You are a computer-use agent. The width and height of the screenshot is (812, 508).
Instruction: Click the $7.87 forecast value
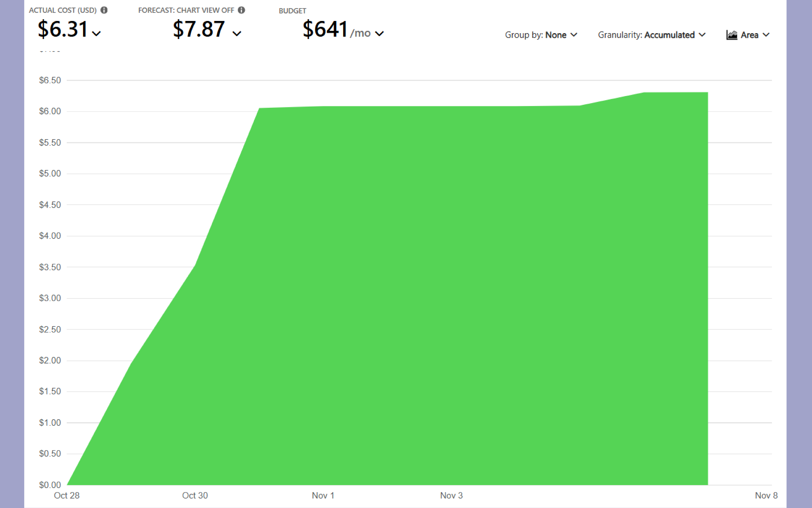point(199,29)
